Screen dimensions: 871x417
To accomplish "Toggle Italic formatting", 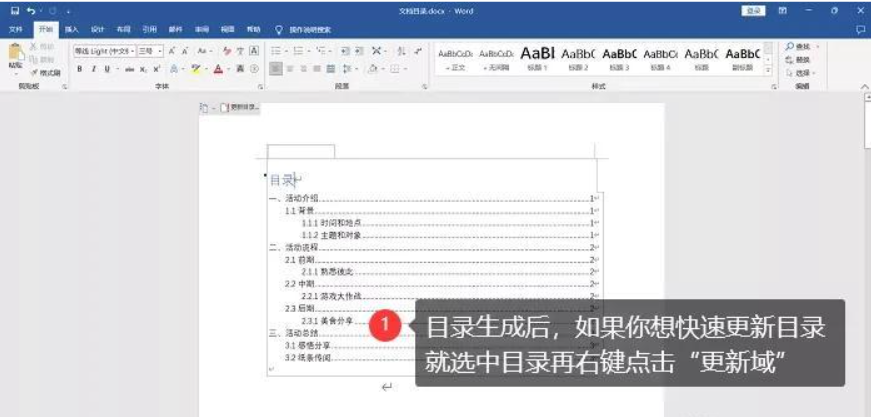I will tap(93, 69).
